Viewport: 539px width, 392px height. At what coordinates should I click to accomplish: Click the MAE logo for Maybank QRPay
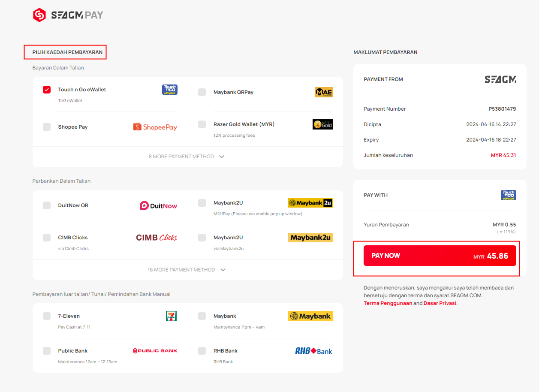(x=323, y=92)
